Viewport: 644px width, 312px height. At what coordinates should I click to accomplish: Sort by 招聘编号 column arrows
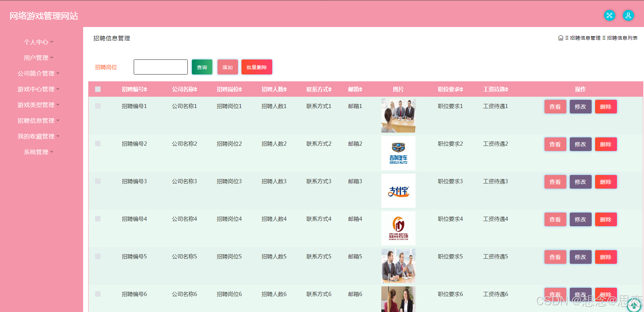pyautogui.click(x=145, y=89)
